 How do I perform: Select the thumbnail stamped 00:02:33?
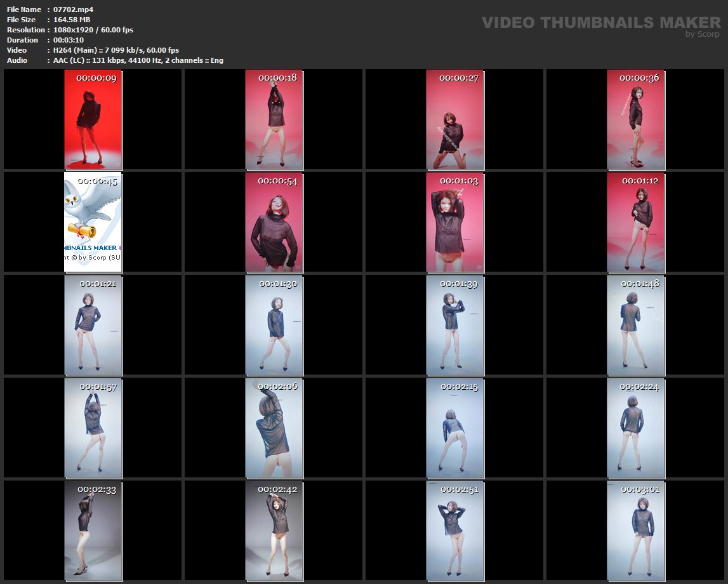tap(93, 531)
